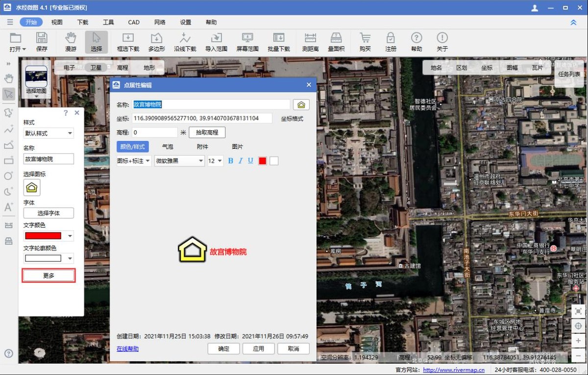Click the 取消 button
588x375 pixels.
[294, 349]
